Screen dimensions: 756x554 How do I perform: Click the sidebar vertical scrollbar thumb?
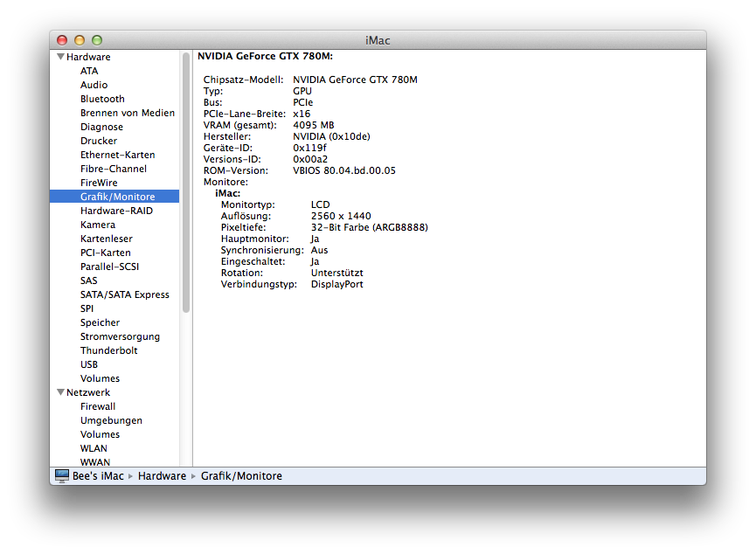(186, 183)
